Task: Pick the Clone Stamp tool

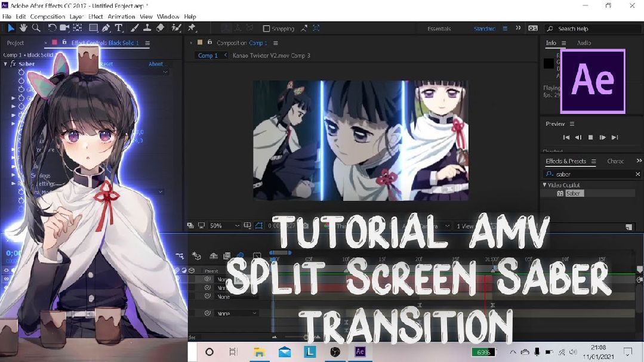Action: click(147, 28)
